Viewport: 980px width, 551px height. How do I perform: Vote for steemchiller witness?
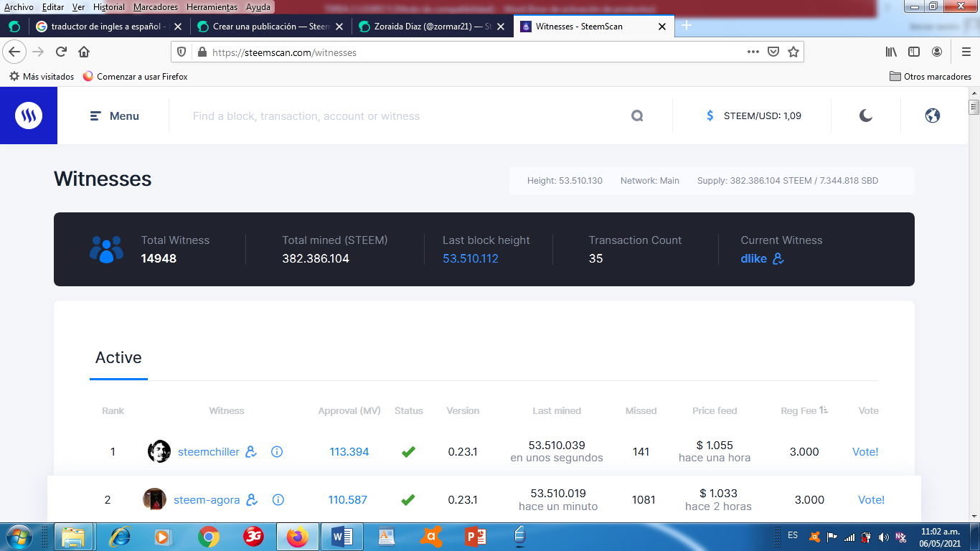click(x=865, y=452)
